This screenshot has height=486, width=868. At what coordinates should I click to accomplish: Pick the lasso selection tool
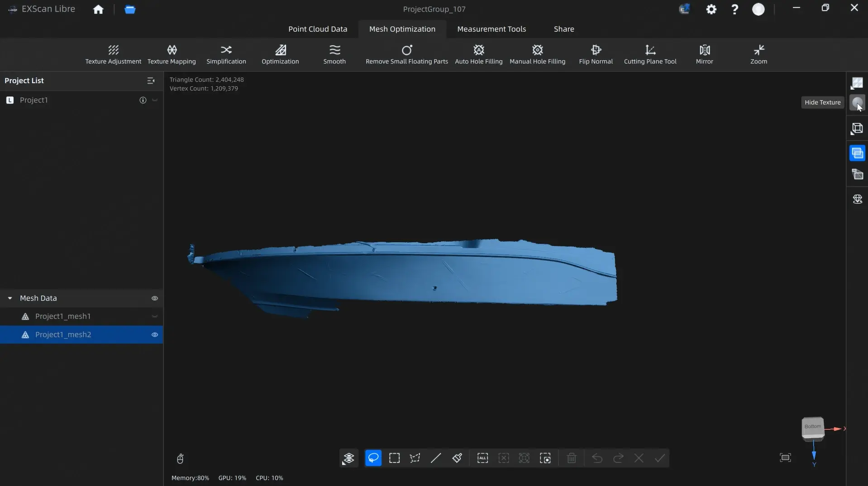(373, 458)
